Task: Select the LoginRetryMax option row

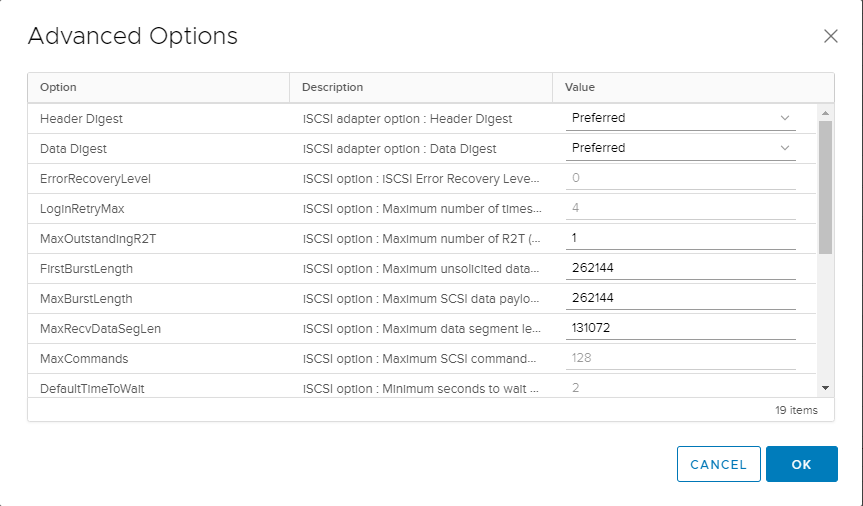Action: coord(422,209)
